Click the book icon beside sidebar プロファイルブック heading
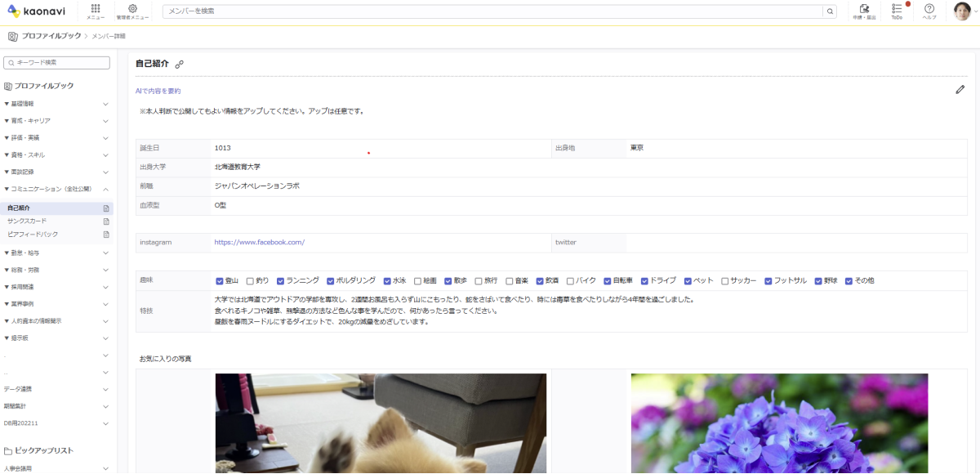 (x=8, y=86)
